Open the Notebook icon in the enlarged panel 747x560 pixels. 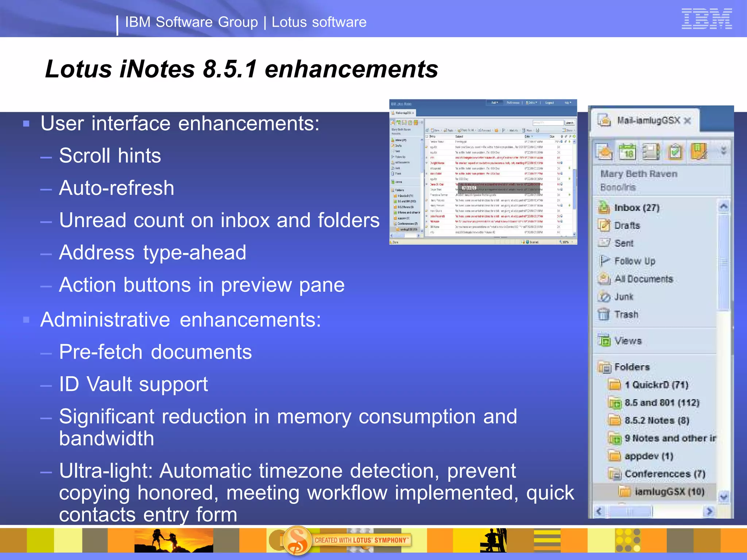[699, 152]
